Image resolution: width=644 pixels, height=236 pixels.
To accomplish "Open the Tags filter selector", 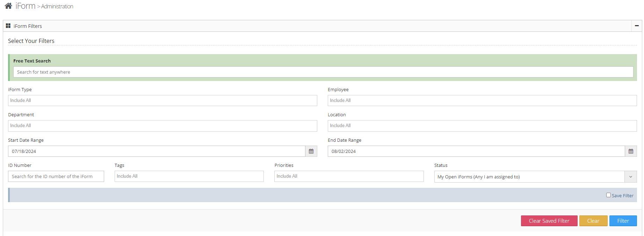I will tap(189, 176).
